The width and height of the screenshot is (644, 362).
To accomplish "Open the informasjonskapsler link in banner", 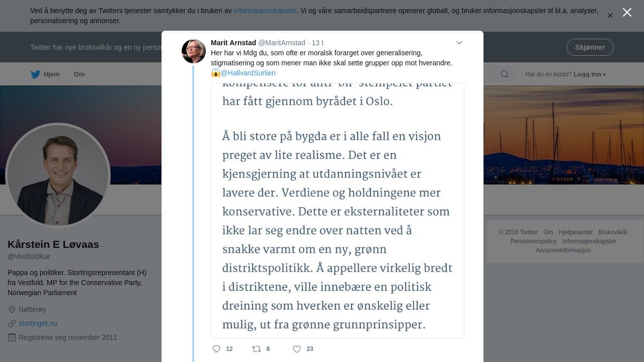I will tap(265, 11).
